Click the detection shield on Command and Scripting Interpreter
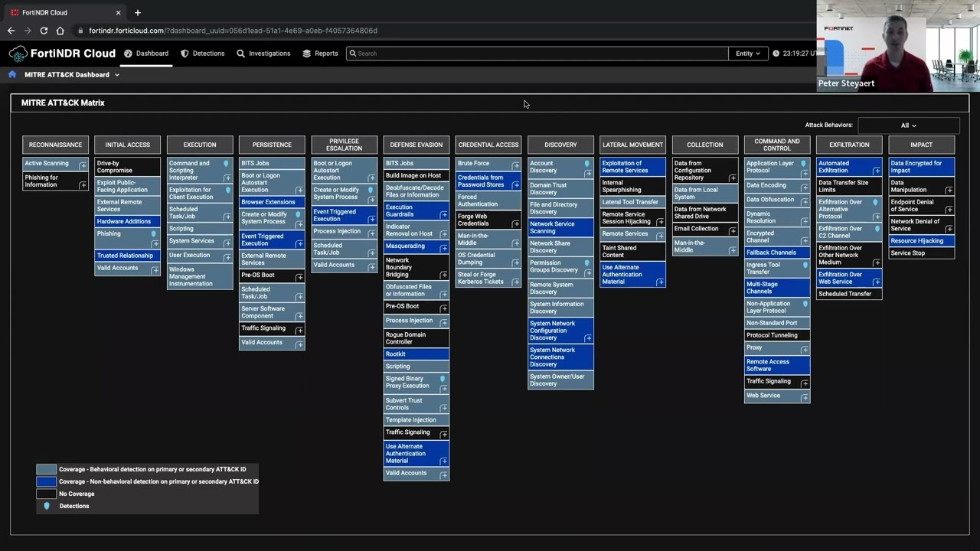Viewport: 980px width, 551px height. 226,164
